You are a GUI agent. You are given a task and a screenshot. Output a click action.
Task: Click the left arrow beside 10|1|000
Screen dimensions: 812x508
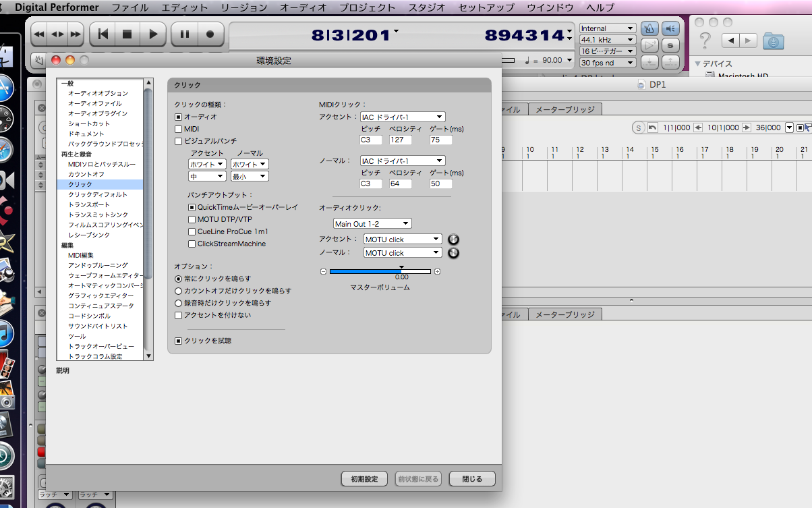tap(698, 128)
